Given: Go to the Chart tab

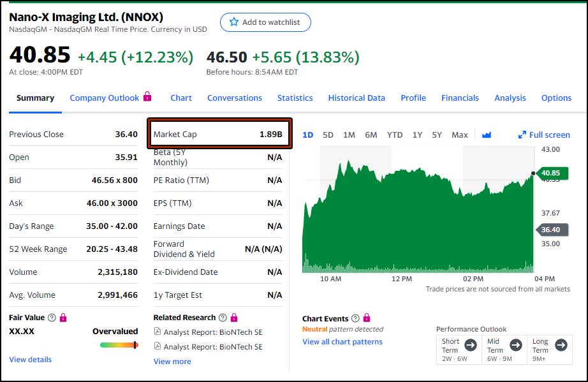Looking at the screenshot, I should [181, 98].
